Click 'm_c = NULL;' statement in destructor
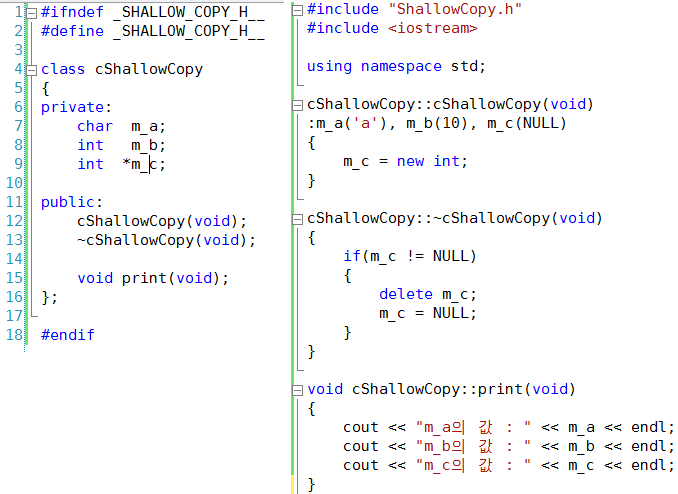The height and width of the screenshot is (494, 678). (x=428, y=313)
